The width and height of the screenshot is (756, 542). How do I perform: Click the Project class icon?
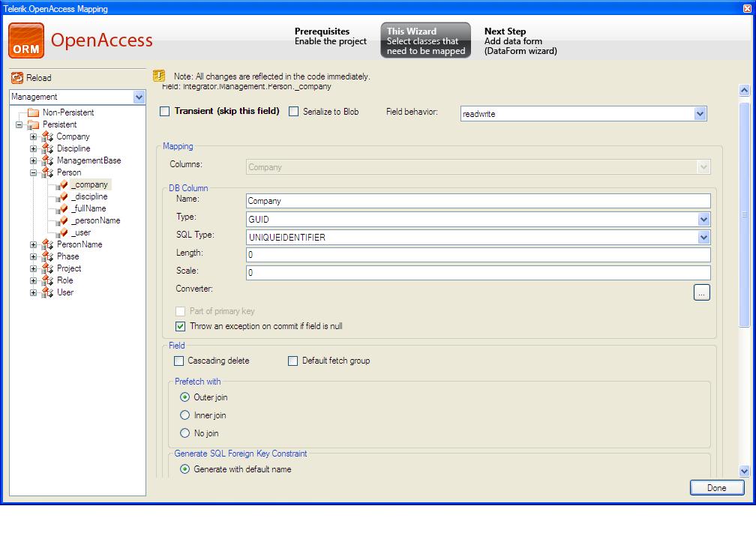(47, 268)
